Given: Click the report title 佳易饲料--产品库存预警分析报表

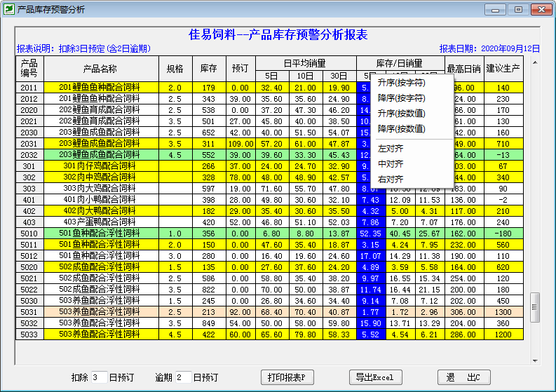Looking at the screenshot, I should click(278, 35).
